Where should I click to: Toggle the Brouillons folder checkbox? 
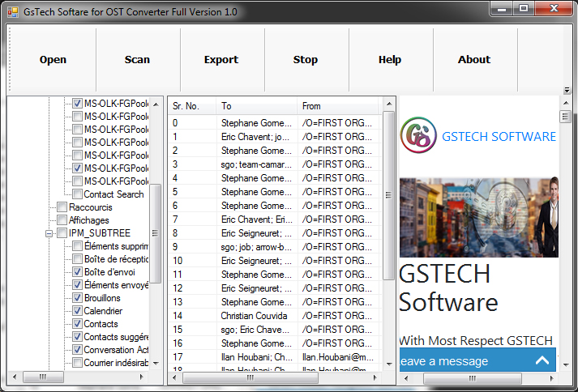78,298
